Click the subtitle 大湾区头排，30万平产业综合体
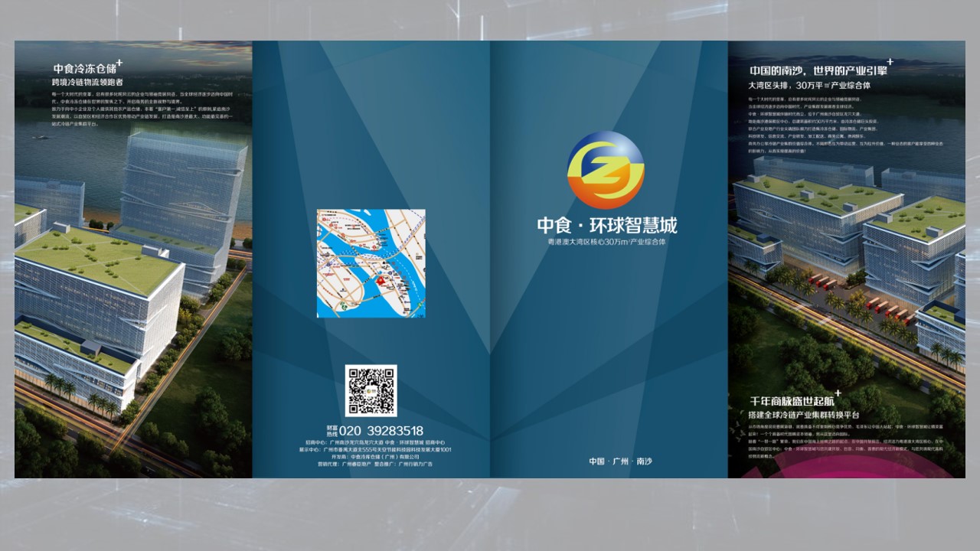This screenshot has width=980, height=551. [x=809, y=86]
